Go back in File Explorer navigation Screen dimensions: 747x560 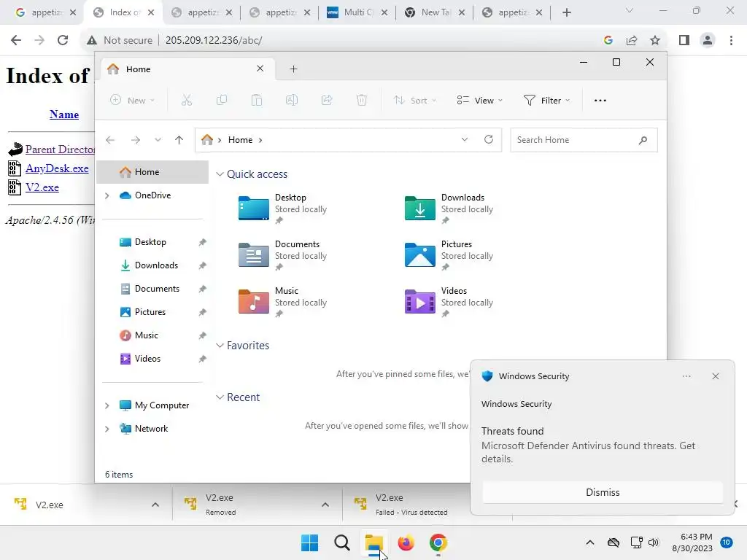(x=110, y=140)
